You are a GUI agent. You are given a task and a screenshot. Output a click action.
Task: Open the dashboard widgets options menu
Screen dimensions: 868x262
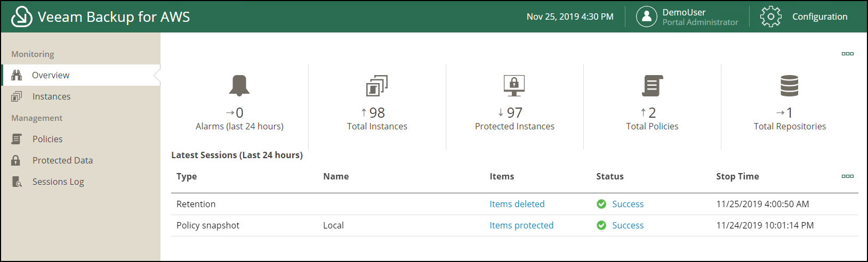[x=848, y=54]
